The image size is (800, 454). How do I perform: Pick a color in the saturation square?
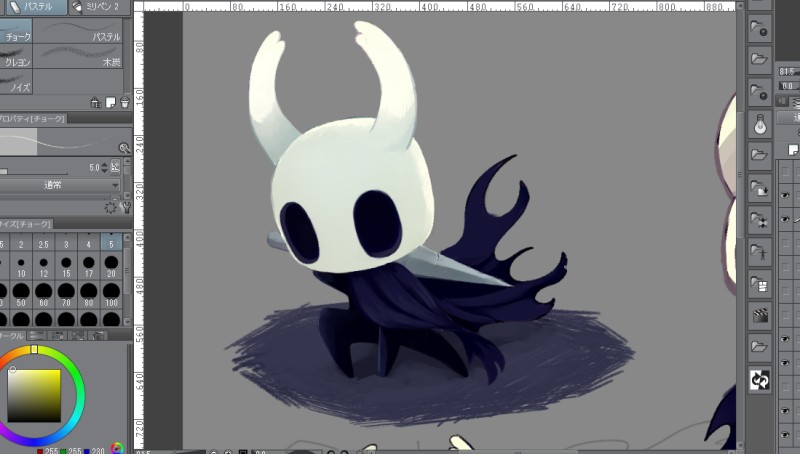pos(34,395)
